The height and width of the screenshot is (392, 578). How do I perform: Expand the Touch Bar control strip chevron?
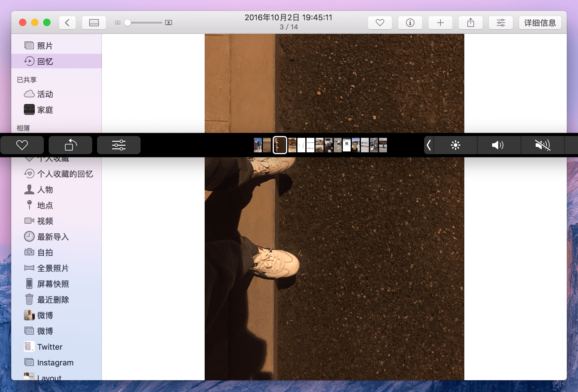[x=429, y=145]
